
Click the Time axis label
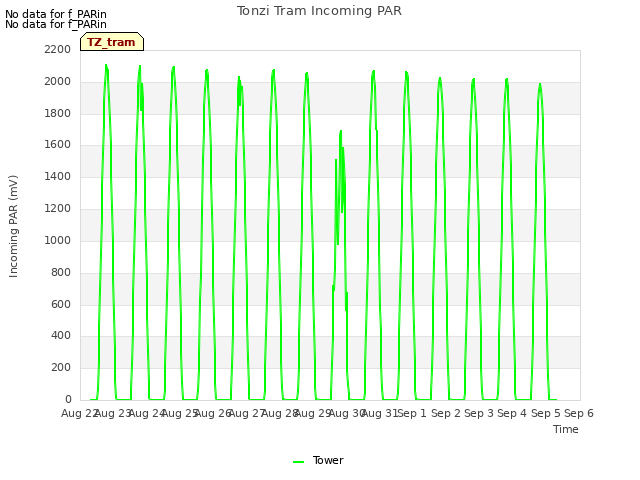click(566, 429)
